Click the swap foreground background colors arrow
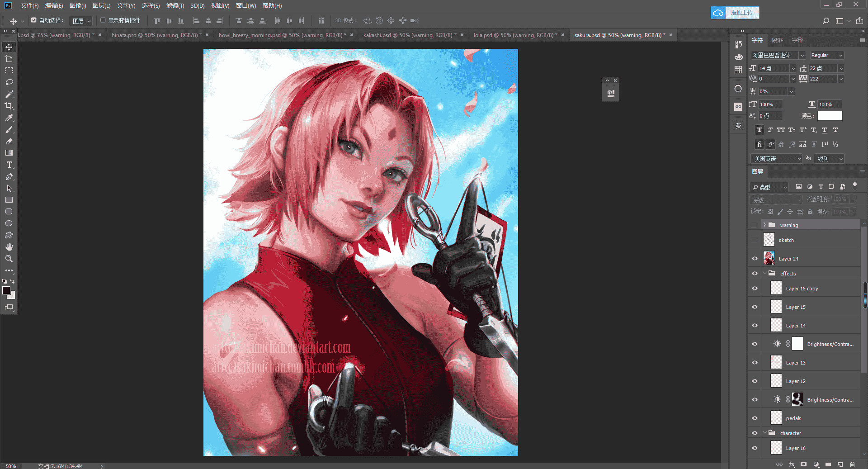 (x=12, y=281)
